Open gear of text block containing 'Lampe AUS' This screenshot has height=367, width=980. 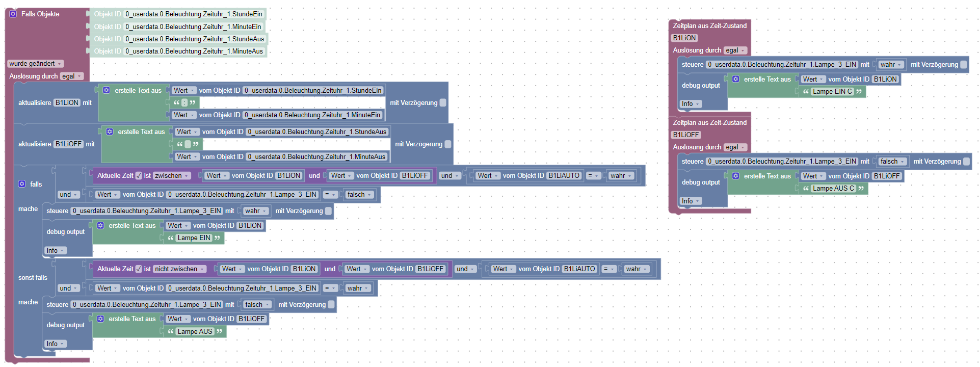[100, 319]
